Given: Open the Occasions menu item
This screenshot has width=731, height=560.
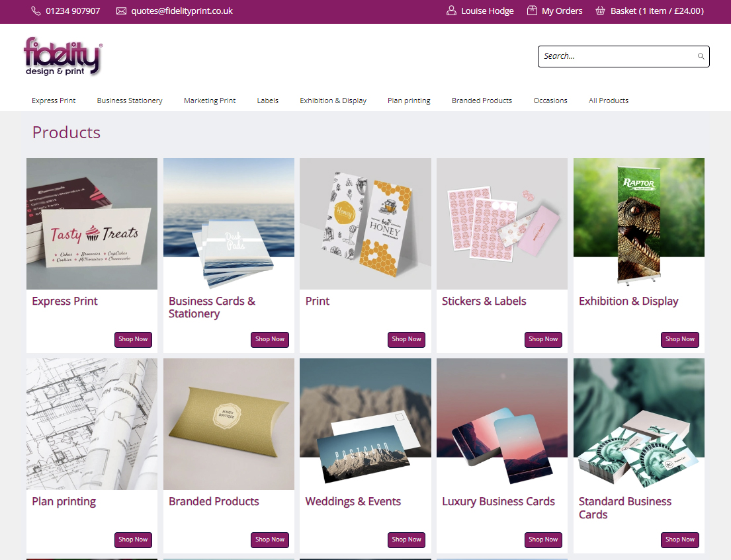Looking at the screenshot, I should [x=550, y=100].
